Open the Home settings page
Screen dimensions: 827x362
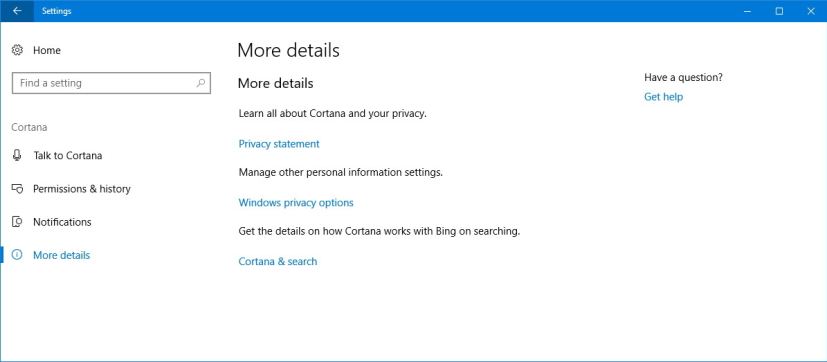(46, 50)
